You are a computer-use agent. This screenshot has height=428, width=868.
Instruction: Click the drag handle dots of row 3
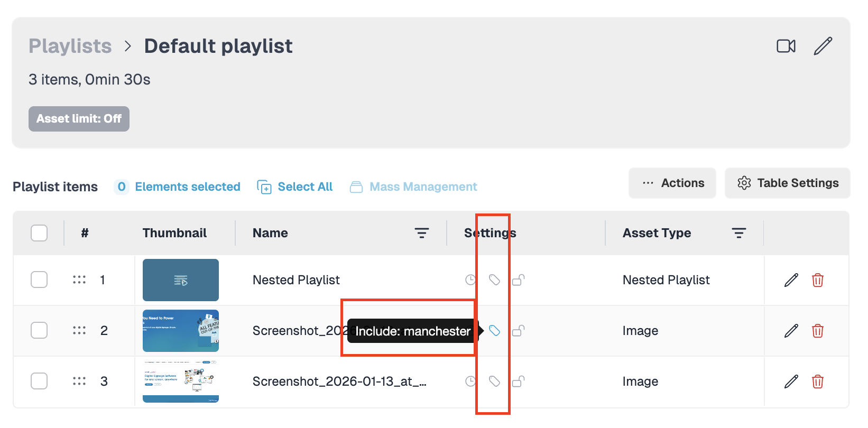tap(79, 381)
